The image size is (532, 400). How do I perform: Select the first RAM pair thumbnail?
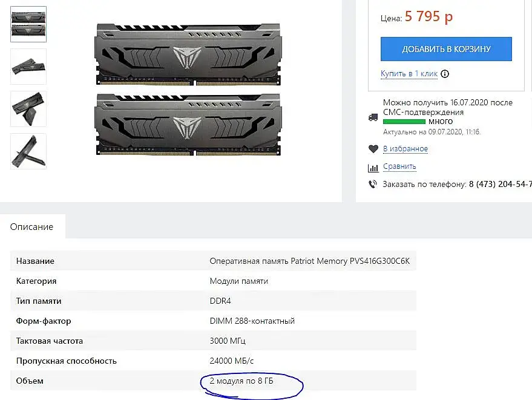[x=28, y=24]
